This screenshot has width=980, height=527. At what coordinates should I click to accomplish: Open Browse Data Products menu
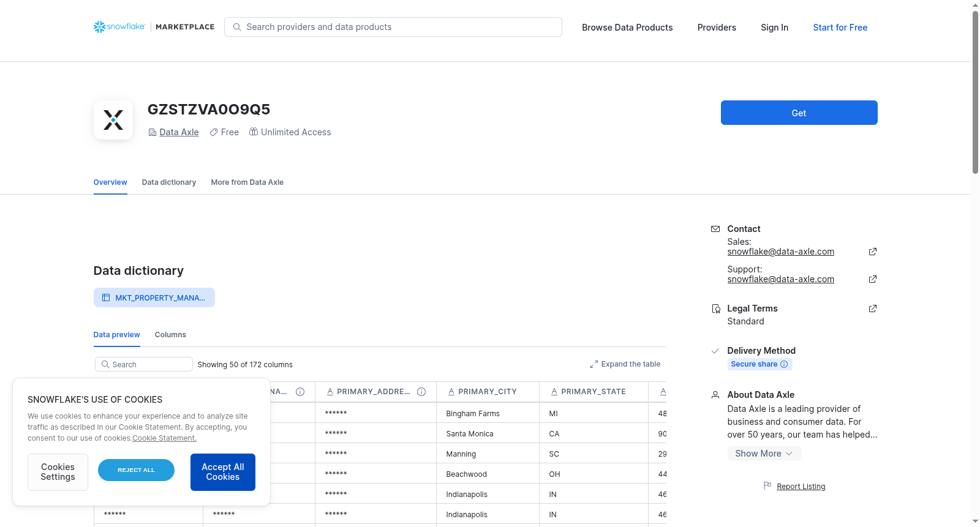(x=627, y=28)
